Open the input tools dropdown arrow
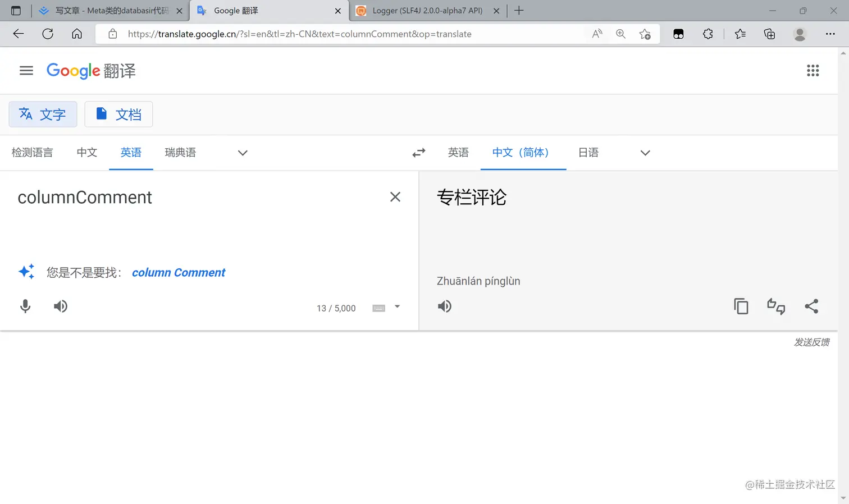 tap(397, 307)
